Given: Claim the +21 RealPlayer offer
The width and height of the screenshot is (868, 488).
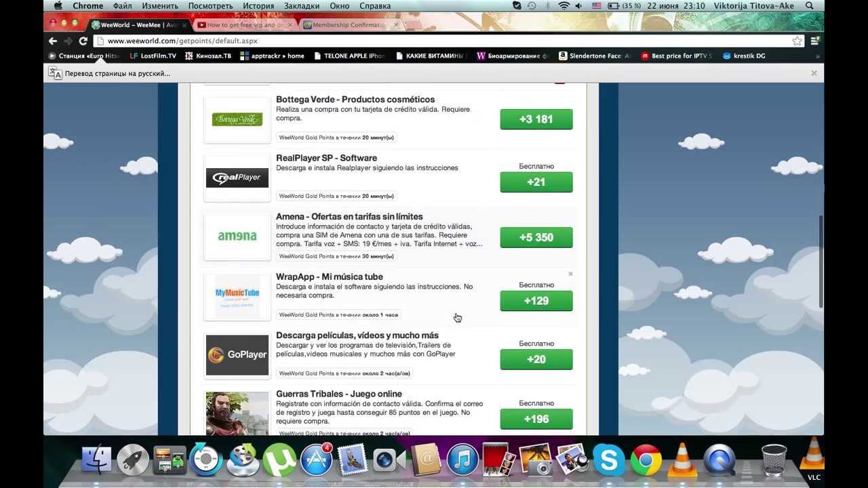Looking at the screenshot, I should point(536,182).
